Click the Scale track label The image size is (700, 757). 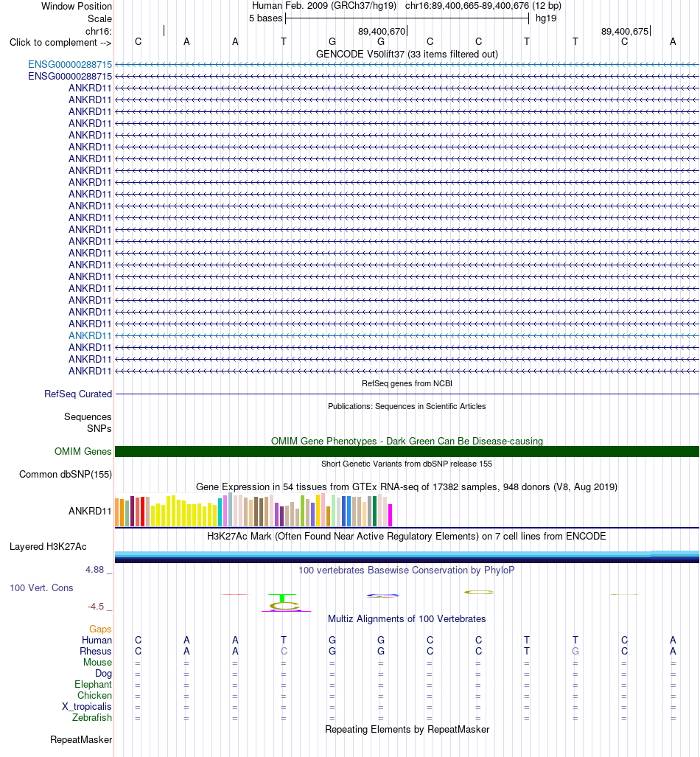99,19
